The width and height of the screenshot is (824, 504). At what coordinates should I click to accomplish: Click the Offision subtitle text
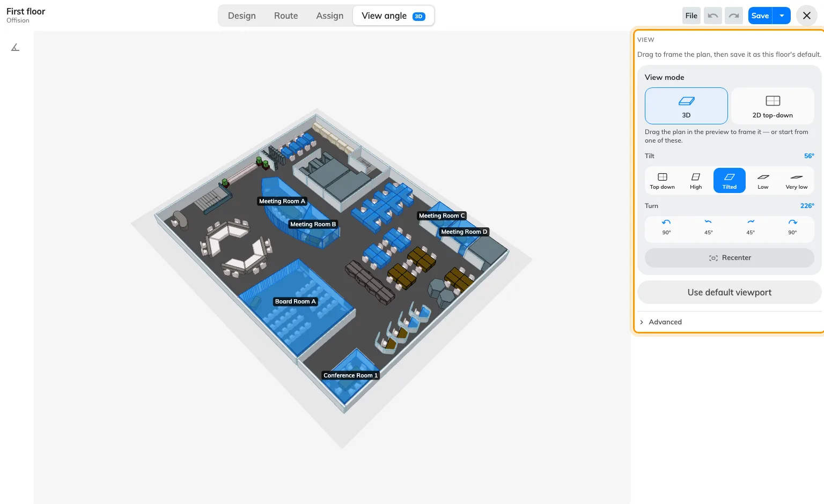click(18, 20)
